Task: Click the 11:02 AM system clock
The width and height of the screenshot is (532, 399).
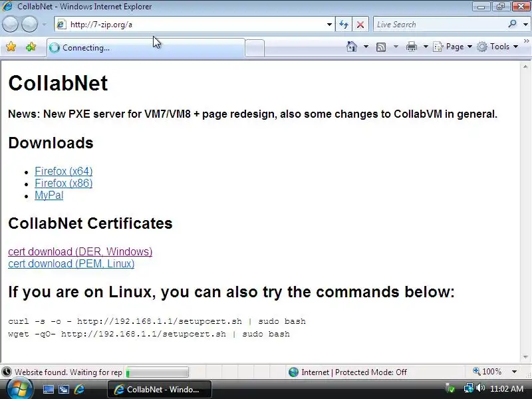Action: coord(507,389)
